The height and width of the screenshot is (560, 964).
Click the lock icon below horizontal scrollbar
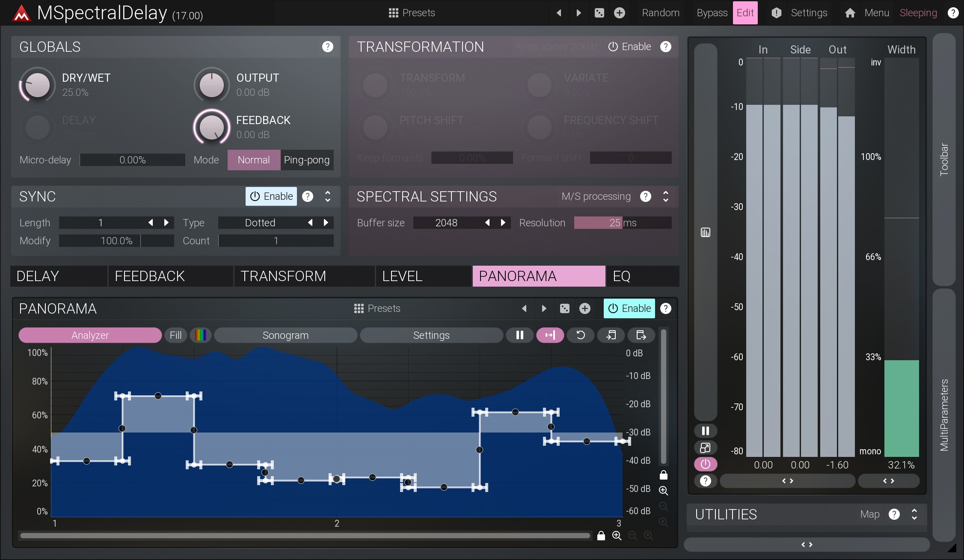click(x=601, y=536)
